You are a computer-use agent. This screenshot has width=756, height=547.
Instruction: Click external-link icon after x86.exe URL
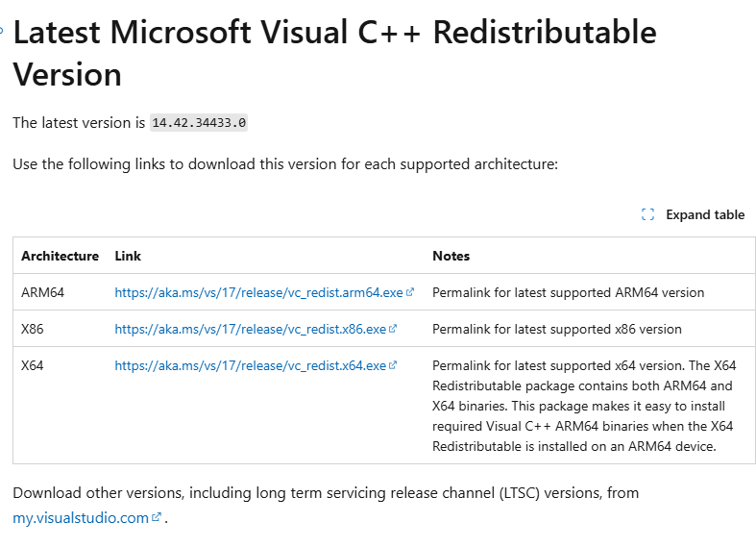coord(393,329)
